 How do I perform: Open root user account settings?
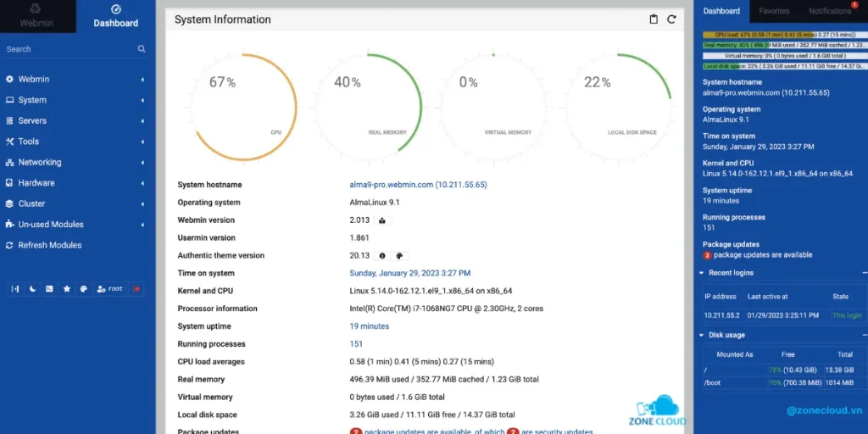point(109,289)
